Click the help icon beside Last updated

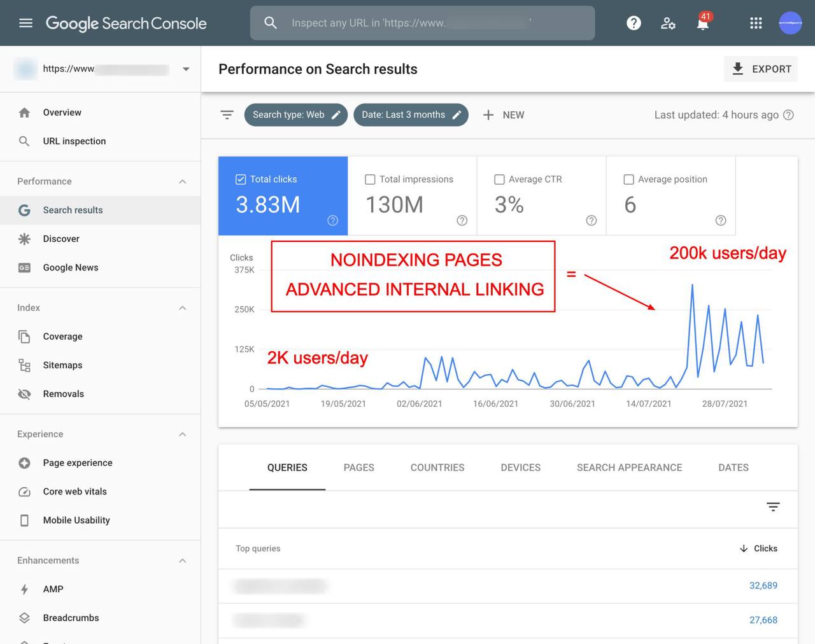click(x=788, y=115)
